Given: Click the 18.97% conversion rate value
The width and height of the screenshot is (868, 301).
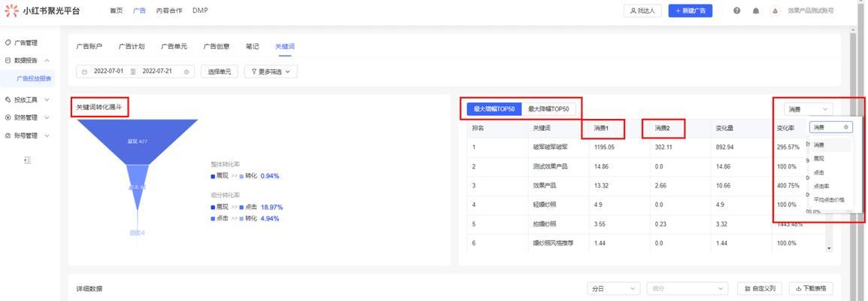Looking at the screenshot, I should tap(272, 207).
